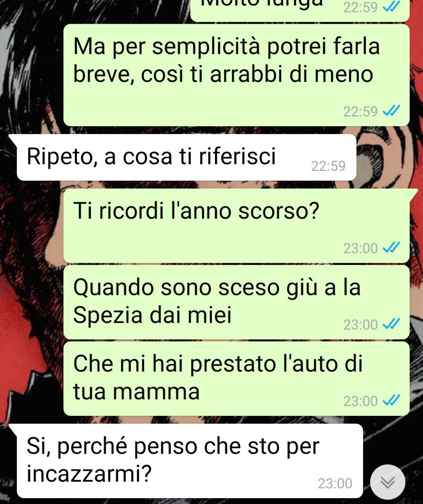Tap read ticks on 'Ti ricordi l'anno scorso?'
Viewport: 423px width, 504px height.
tap(391, 248)
